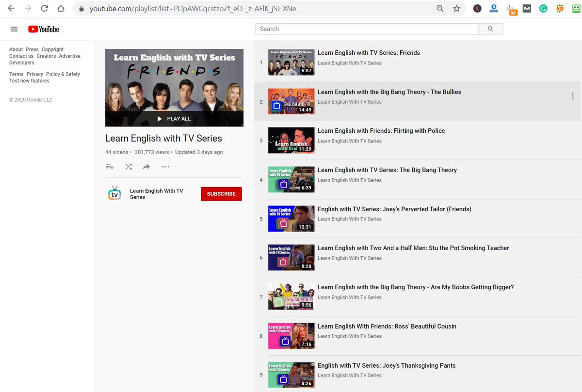Play all videos in playlist
The image size is (582, 392).
174,119
